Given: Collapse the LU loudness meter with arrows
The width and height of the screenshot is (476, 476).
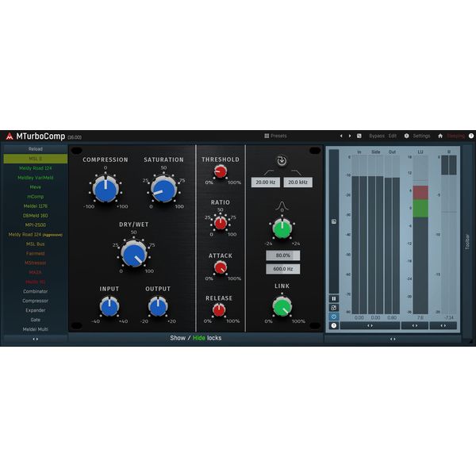Looking at the screenshot, I should pyautogui.click(x=415, y=326).
